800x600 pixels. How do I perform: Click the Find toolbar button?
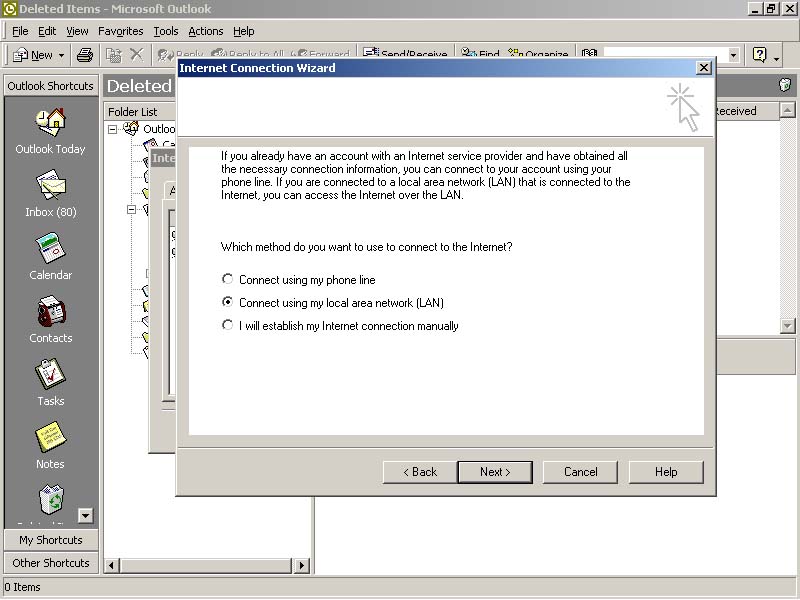tap(480, 53)
